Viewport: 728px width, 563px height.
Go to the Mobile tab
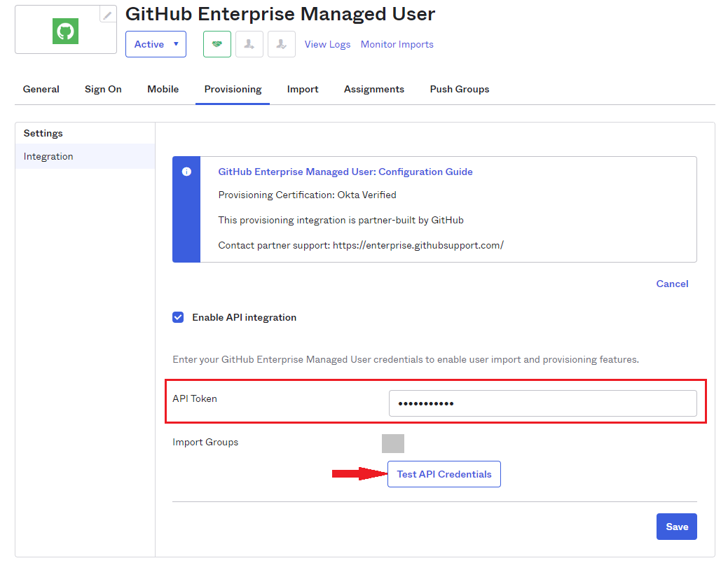(x=163, y=89)
